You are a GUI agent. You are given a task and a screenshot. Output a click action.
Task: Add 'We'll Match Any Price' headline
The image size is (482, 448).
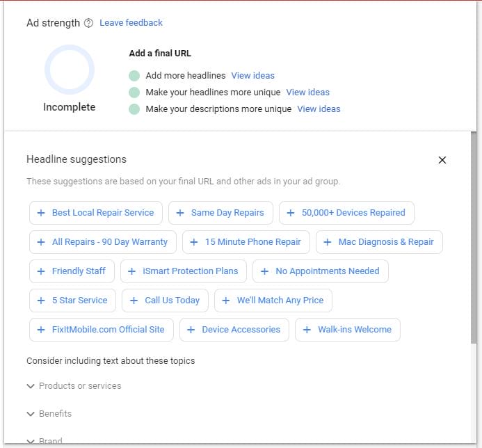273,301
